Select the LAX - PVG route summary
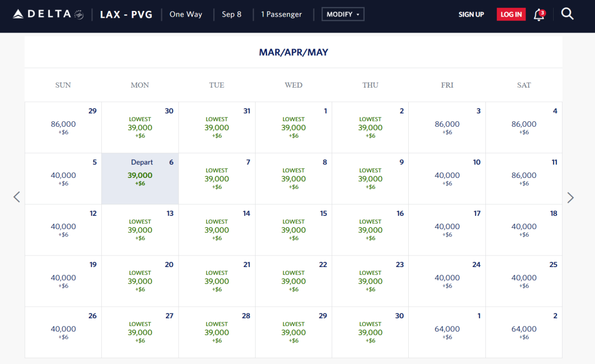Viewport: 595px width, 364px height. click(126, 14)
